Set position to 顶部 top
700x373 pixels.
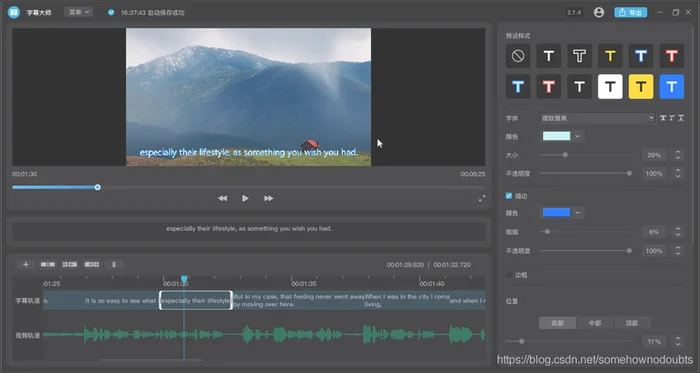point(632,323)
